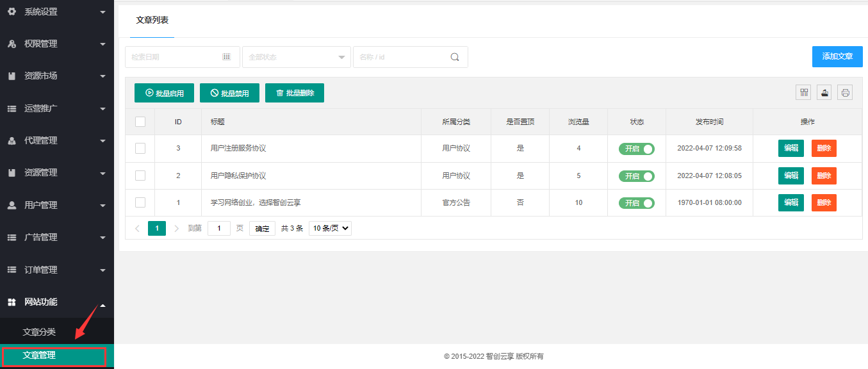Screen dimensions: 868x369
Task: Open the 广告管理 menu item
Action: [x=57, y=237]
